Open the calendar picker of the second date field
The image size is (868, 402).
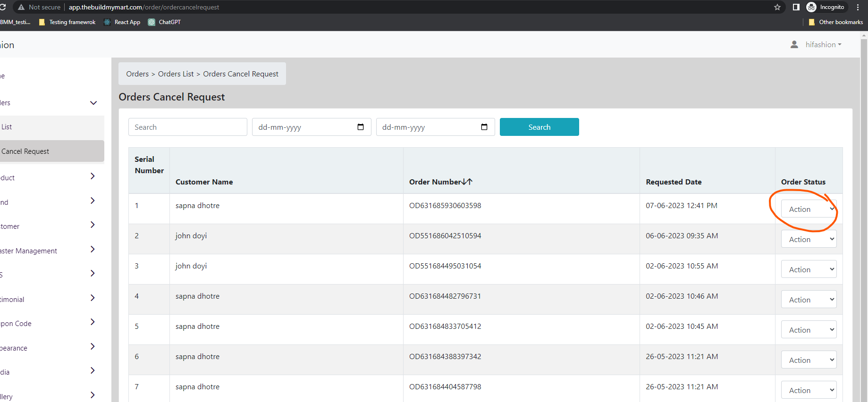(484, 127)
